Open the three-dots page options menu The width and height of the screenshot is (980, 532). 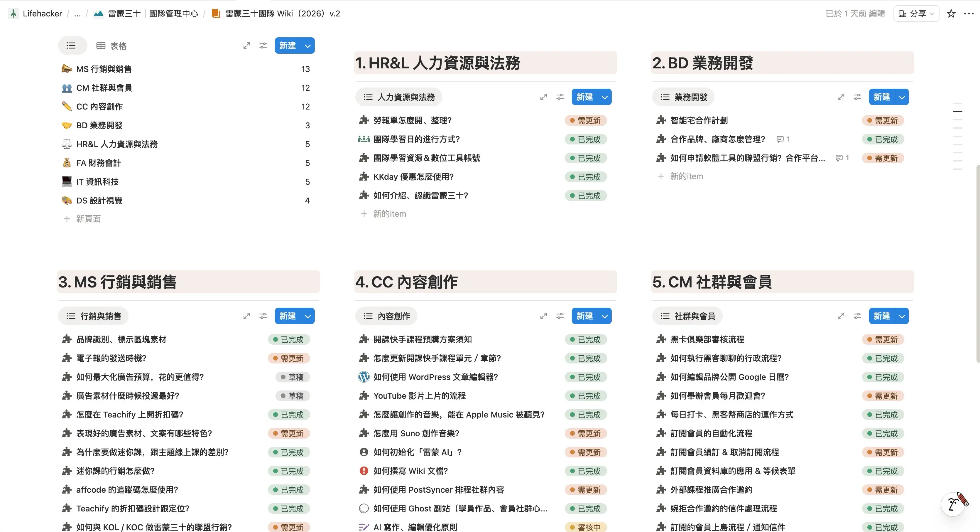pyautogui.click(x=969, y=14)
